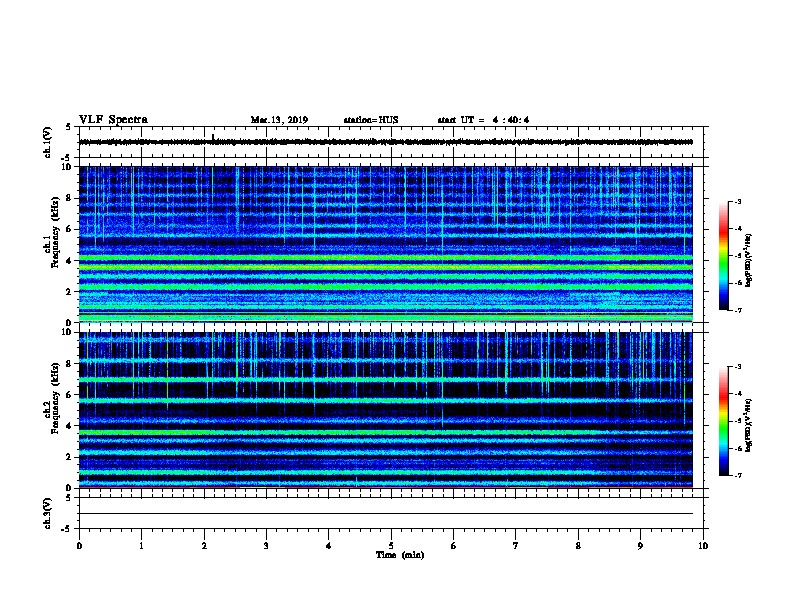Click the ch.1 spectrogram panel

pos(385,244)
